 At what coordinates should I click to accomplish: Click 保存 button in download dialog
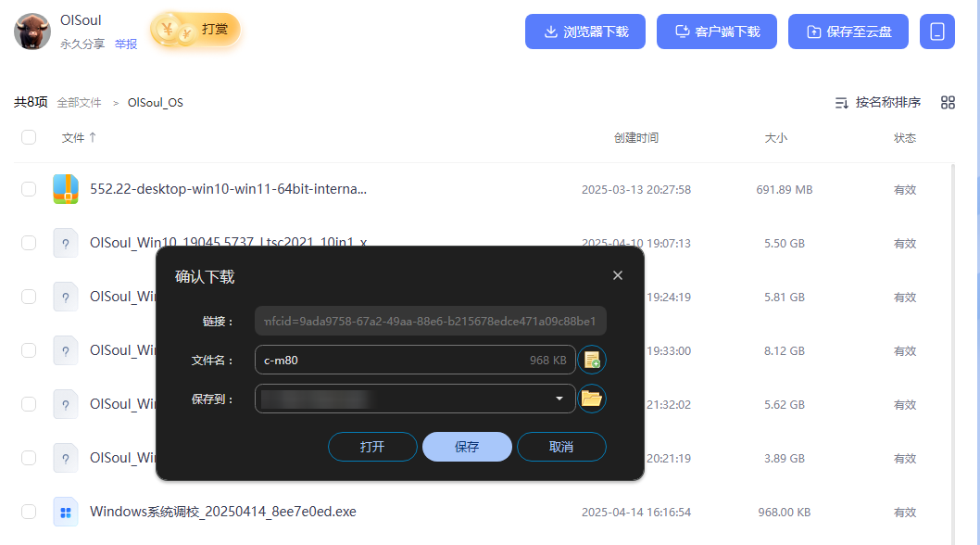(x=467, y=447)
